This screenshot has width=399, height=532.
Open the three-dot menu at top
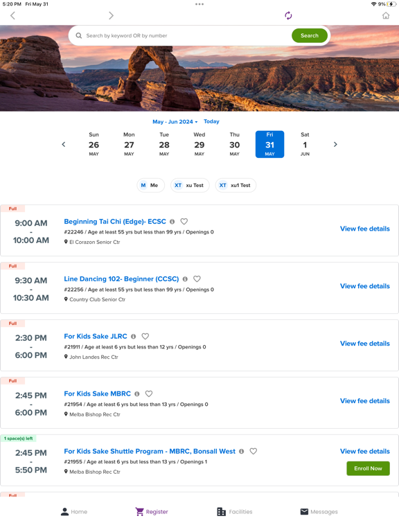coord(199,4)
